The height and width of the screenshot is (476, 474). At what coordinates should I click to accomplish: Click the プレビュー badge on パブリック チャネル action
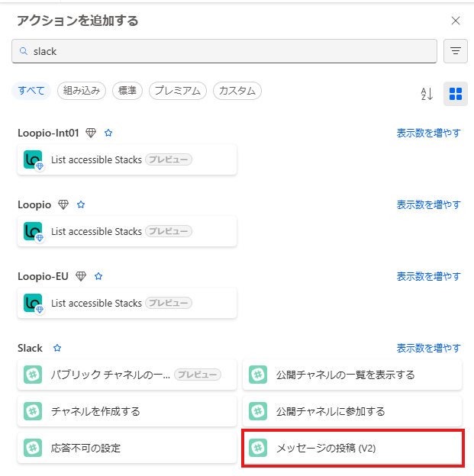198,375
